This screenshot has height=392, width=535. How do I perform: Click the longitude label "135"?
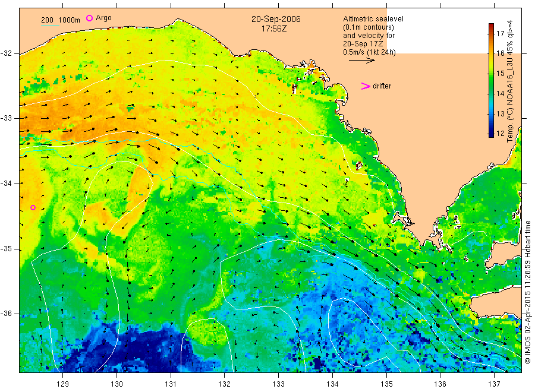tap(386, 384)
